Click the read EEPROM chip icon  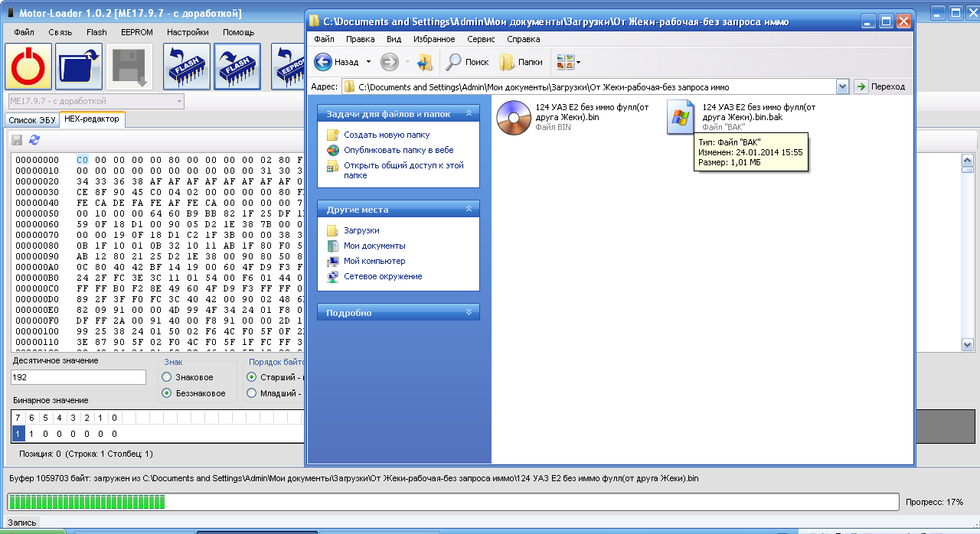coord(289,67)
